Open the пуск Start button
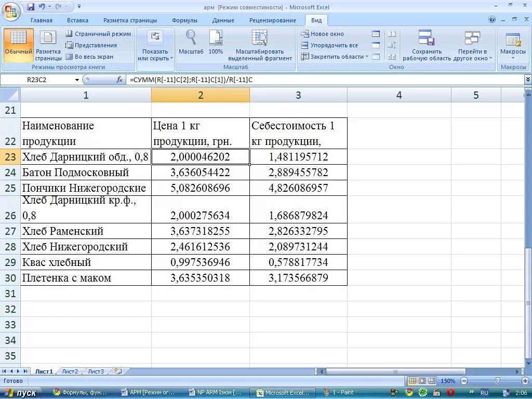This screenshot has height=399, width=532. coord(21,393)
